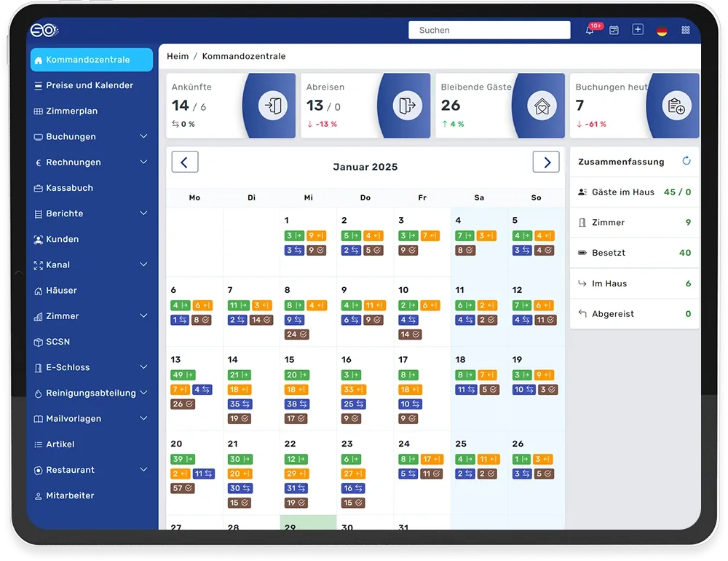Viewport: 728px width, 561px height.
Task: Select January 10 date number
Action: pos(403,290)
